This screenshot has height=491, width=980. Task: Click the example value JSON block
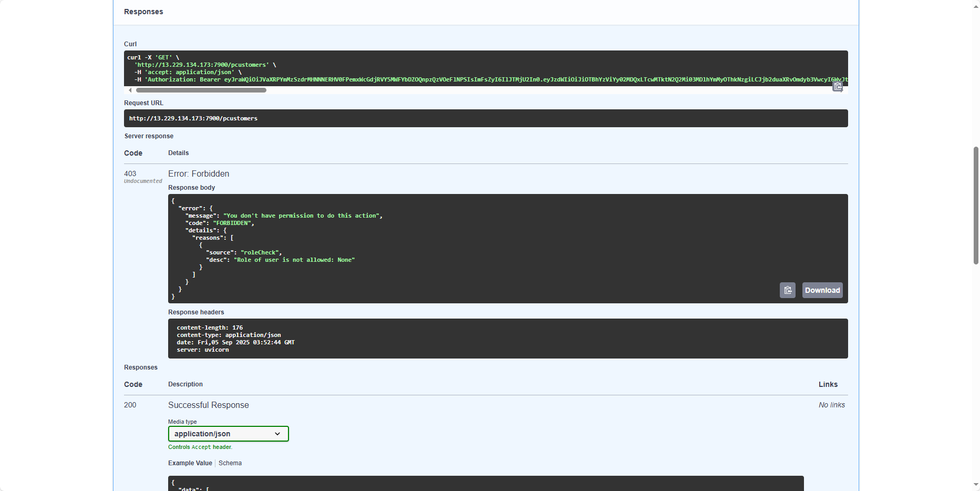(x=486, y=484)
